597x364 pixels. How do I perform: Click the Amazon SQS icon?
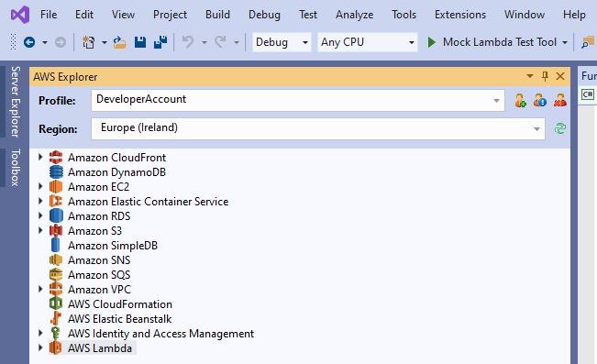click(x=56, y=274)
